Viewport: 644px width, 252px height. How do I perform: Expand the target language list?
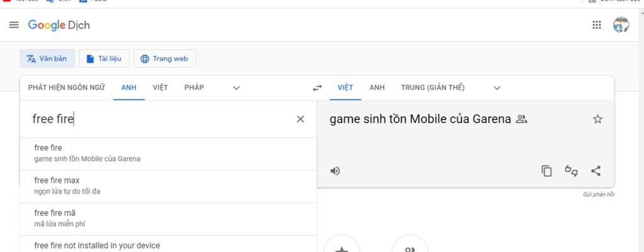tap(497, 88)
